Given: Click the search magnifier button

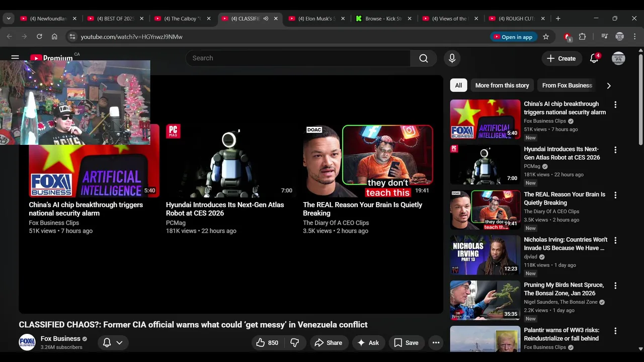Looking at the screenshot, I should pos(424,58).
